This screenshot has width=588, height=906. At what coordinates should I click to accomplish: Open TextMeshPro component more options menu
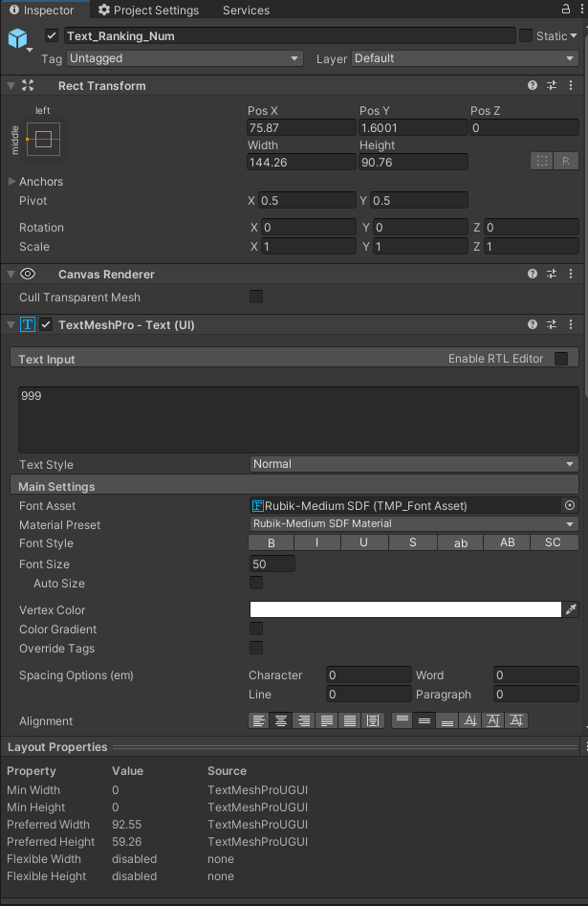[x=571, y=324]
